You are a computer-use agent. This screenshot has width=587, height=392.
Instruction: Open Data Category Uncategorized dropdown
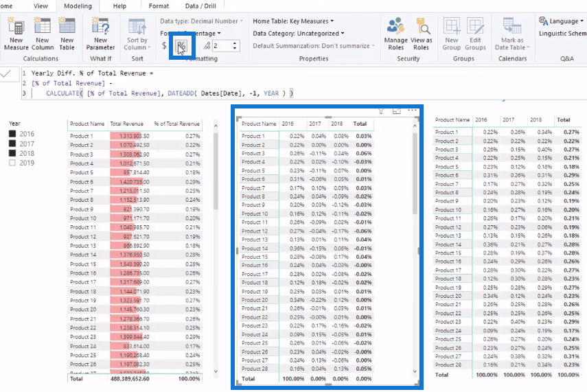299,34
